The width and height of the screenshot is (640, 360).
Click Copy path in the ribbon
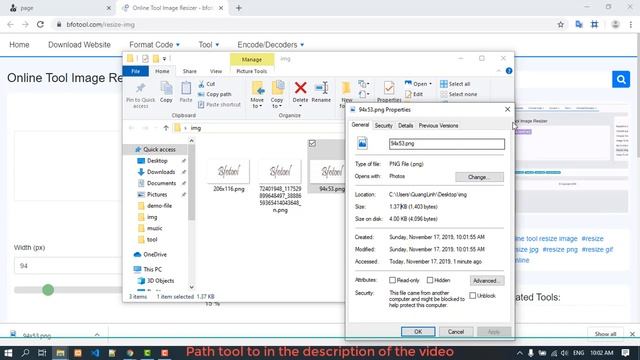[215, 94]
